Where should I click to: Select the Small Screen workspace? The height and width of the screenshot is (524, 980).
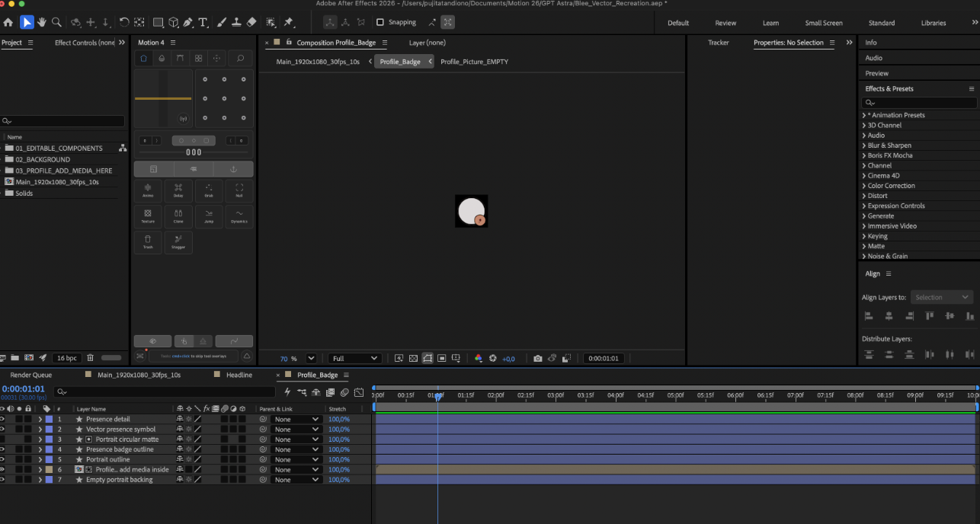[x=823, y=23]
